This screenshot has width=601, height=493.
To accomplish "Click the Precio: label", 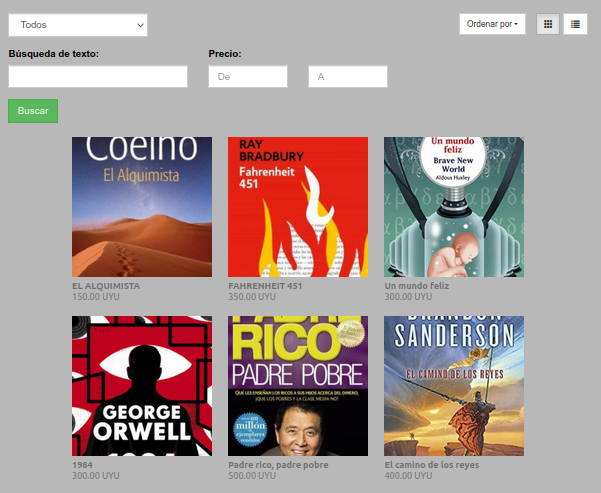I will [x=225, y=54].
